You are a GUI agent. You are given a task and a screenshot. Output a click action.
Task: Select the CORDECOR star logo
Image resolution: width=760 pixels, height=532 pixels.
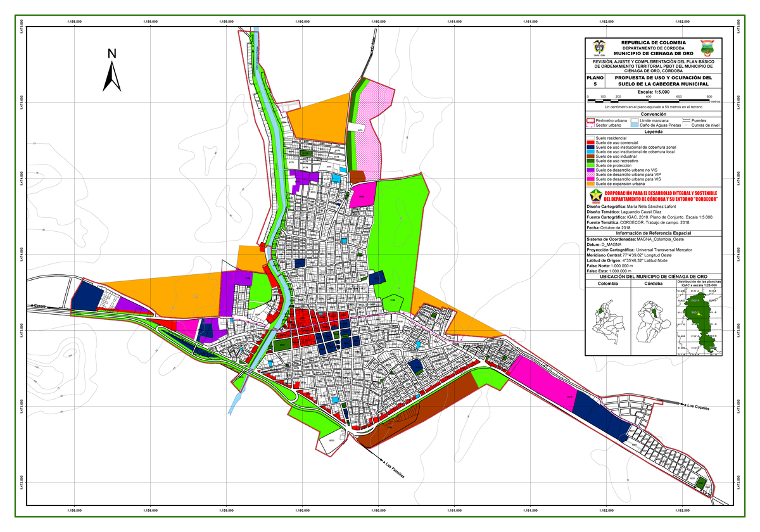[596, 194]
